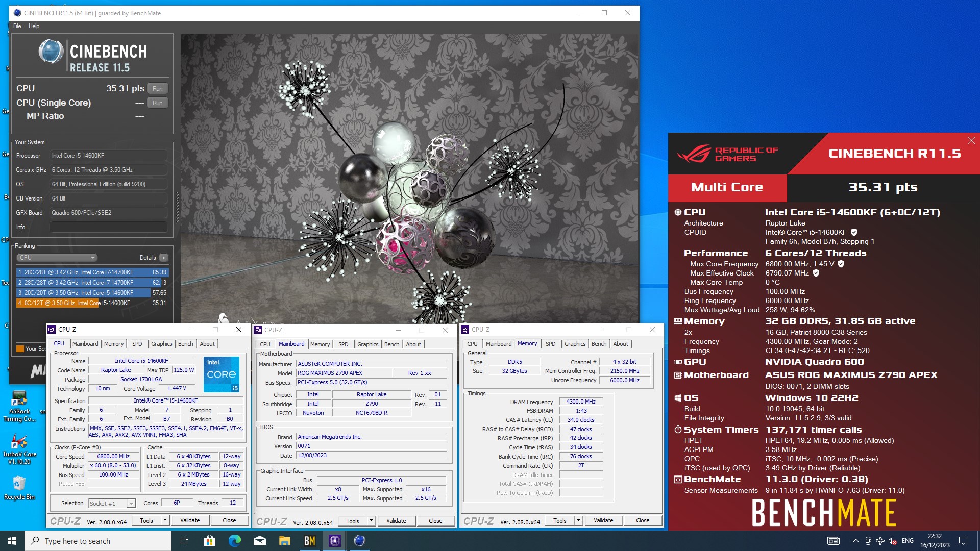Open the Socket #1 selection dropdown
980x551 pixels.
(112, 504)
